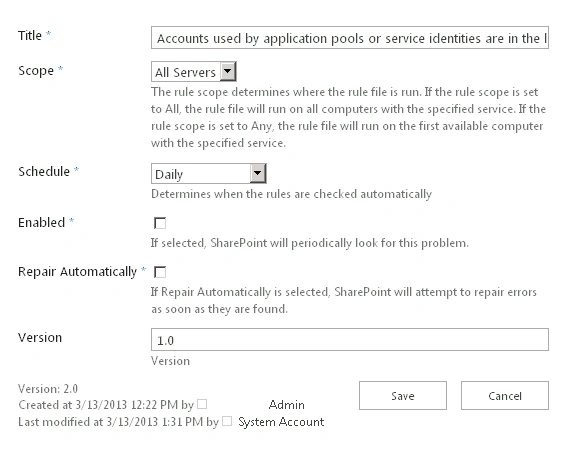Click into the Version field showing 1.0
This screenshot has width=586, height=454.
coord(350,340)
